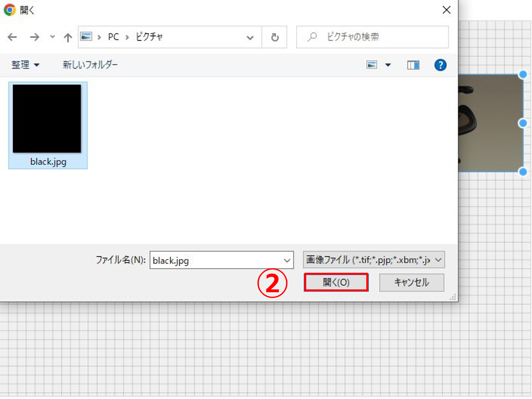Select ピクチャ in the address path
The image size is (532, 399).
[x=149, y=37]
